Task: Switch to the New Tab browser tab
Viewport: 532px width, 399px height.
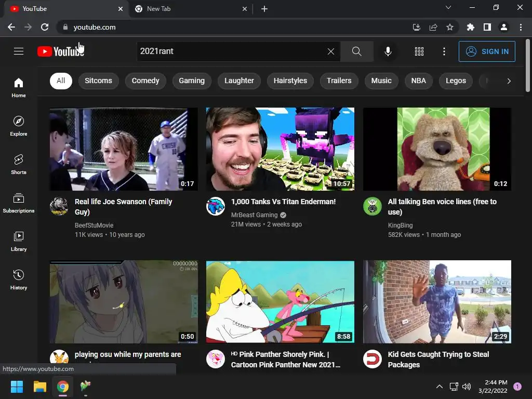Action: (191, 9)
